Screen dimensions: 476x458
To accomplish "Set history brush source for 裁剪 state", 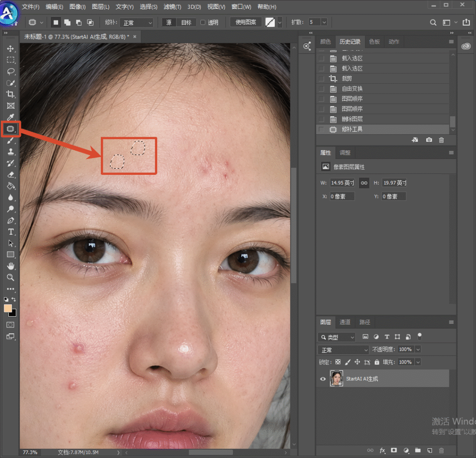I will [322, 79].
